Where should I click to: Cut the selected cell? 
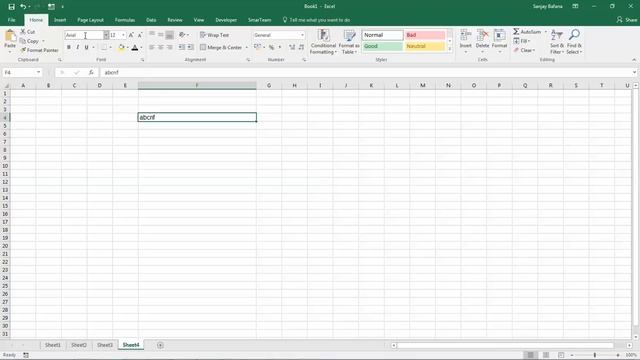tap(28, 32)
